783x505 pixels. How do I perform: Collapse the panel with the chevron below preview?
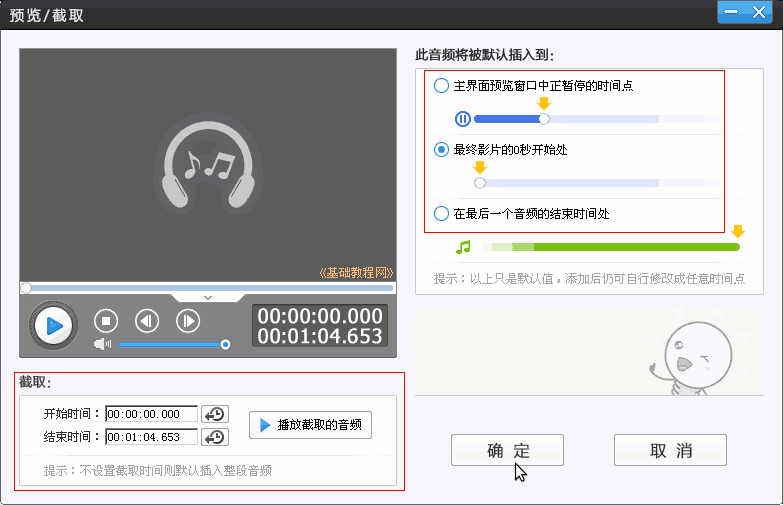click(x=208, y=297)
